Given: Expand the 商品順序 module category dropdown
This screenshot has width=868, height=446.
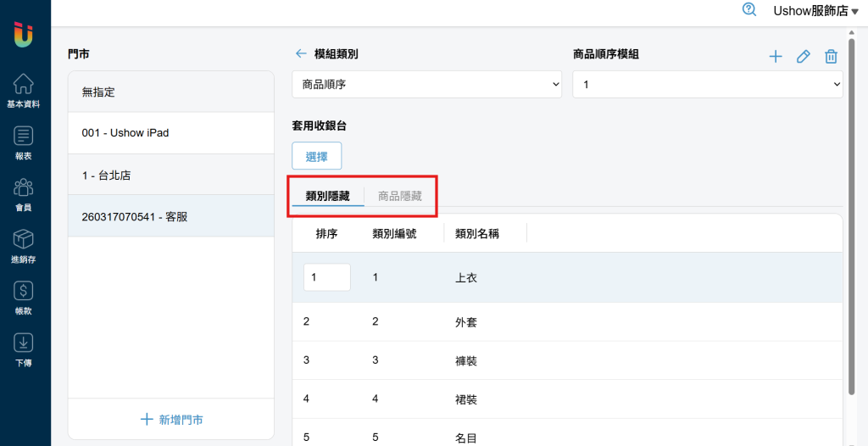Looking at the screenshot, I should click(427, 84).
